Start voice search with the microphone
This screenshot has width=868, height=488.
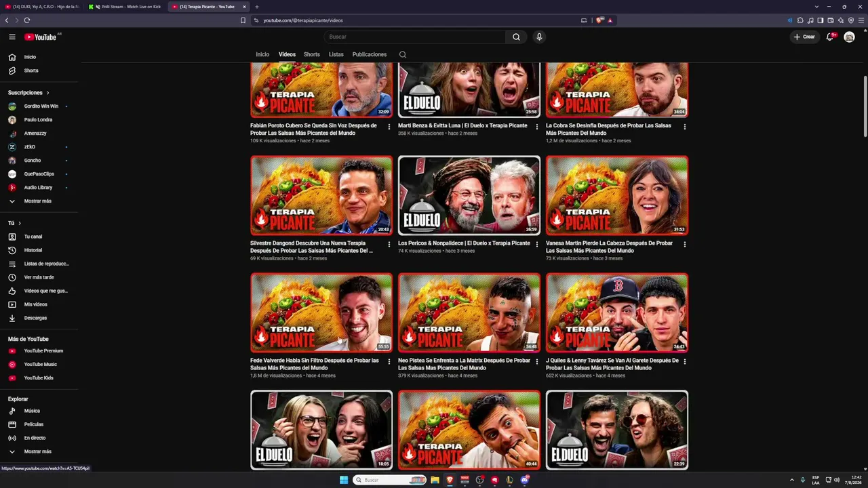pos(539,37)
